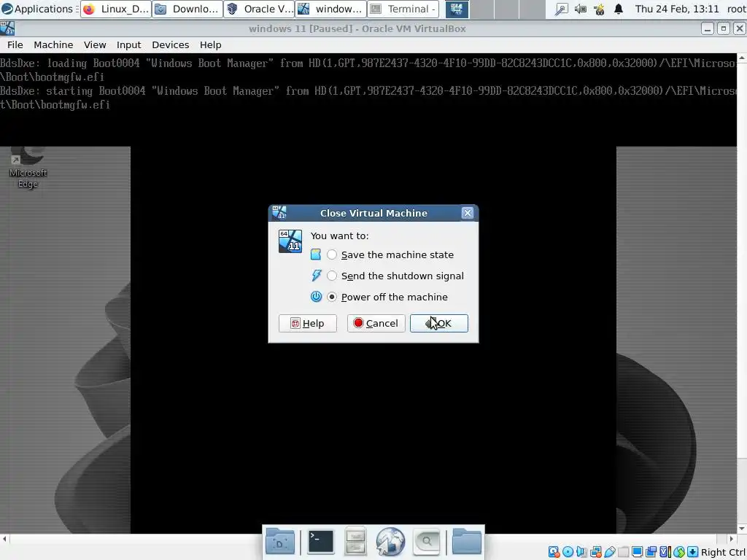
Task: Cancel the Close Virtual Machine dialog
Action: click(376, 323)
